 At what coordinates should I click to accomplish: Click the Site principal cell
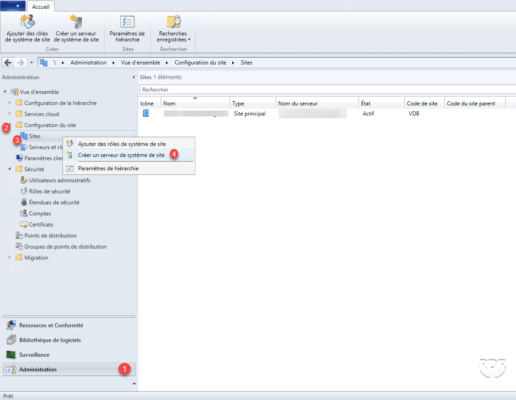click(250, 114)
